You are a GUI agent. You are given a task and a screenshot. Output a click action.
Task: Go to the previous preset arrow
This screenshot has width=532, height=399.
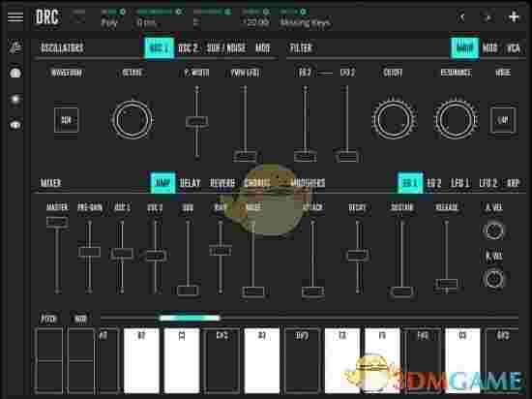tap(461, 16)
